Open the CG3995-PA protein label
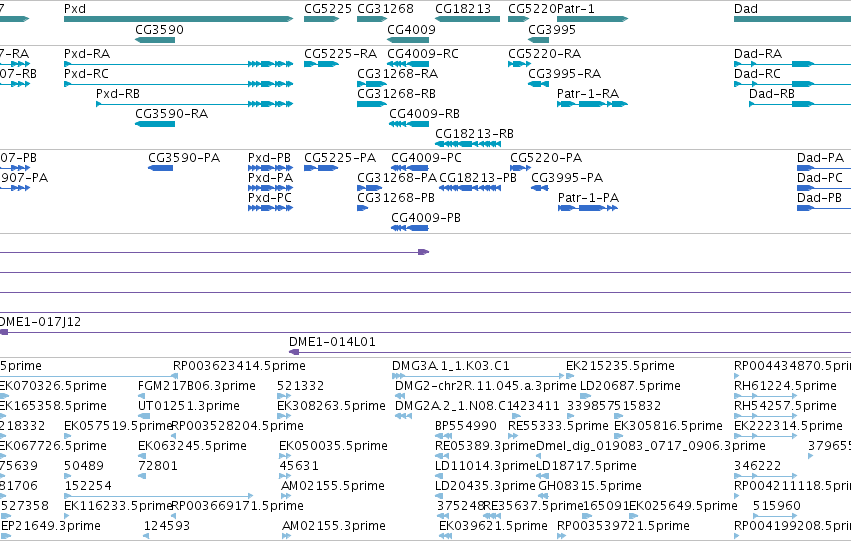 (x=567, y=178)
